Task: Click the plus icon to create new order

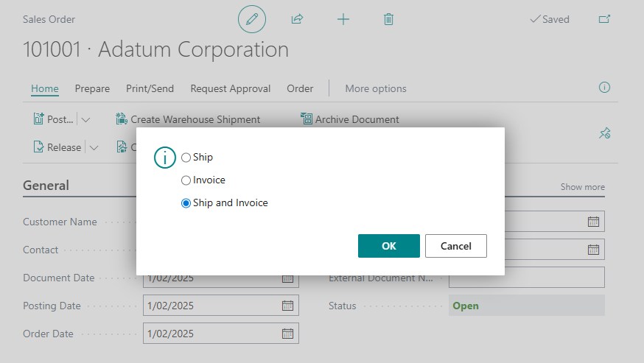Action: 343,19
